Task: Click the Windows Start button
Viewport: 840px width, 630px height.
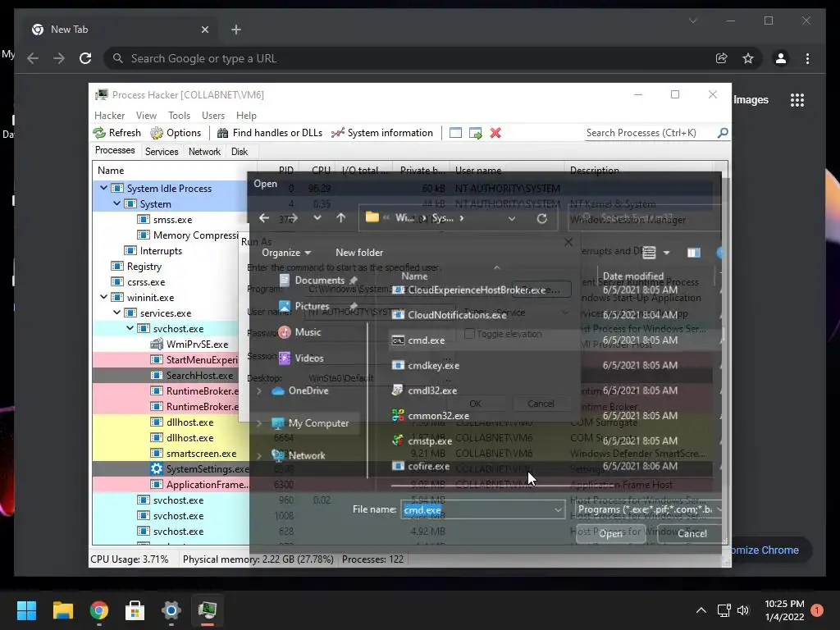Action: coord(26,610)
